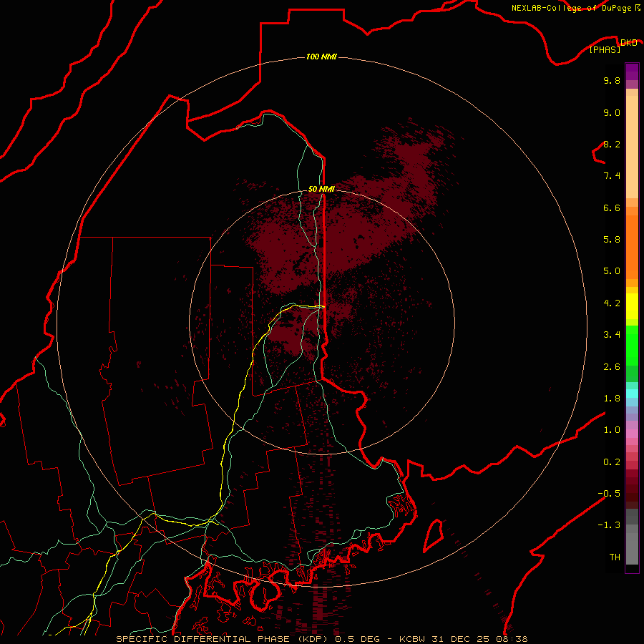Click the -0.5 value on the color scale
The image size is (644, 644).
coord(609,494)
